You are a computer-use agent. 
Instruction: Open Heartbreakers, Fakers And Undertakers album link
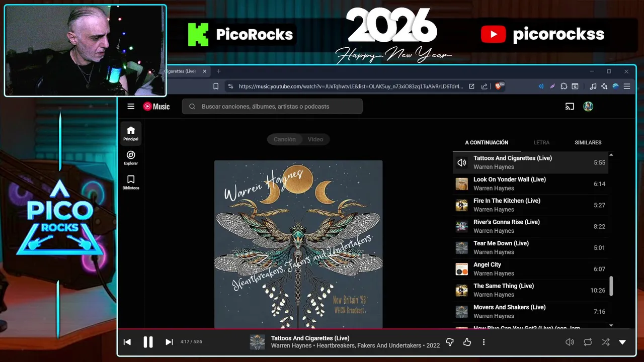[x=369, y=346]
